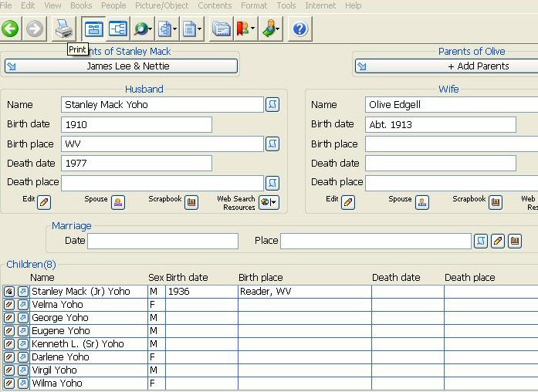Open wife's Scrapbook icon

[x=496, y=202]
